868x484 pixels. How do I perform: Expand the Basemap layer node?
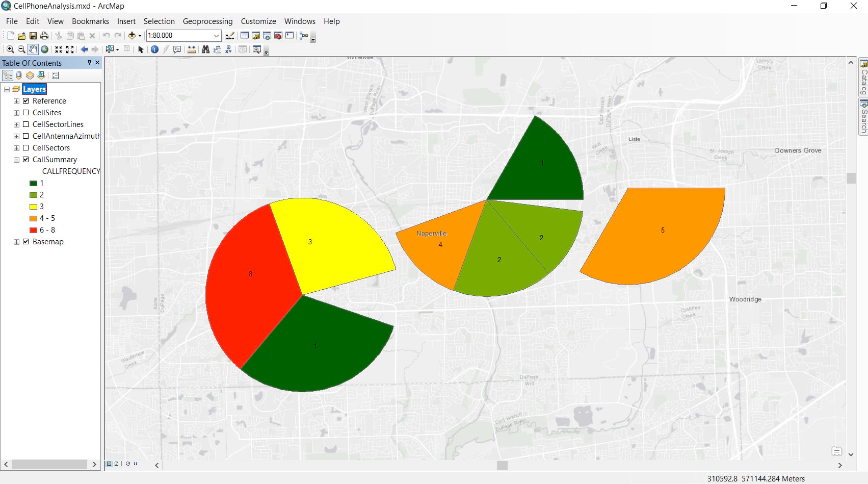coord(16,242)
